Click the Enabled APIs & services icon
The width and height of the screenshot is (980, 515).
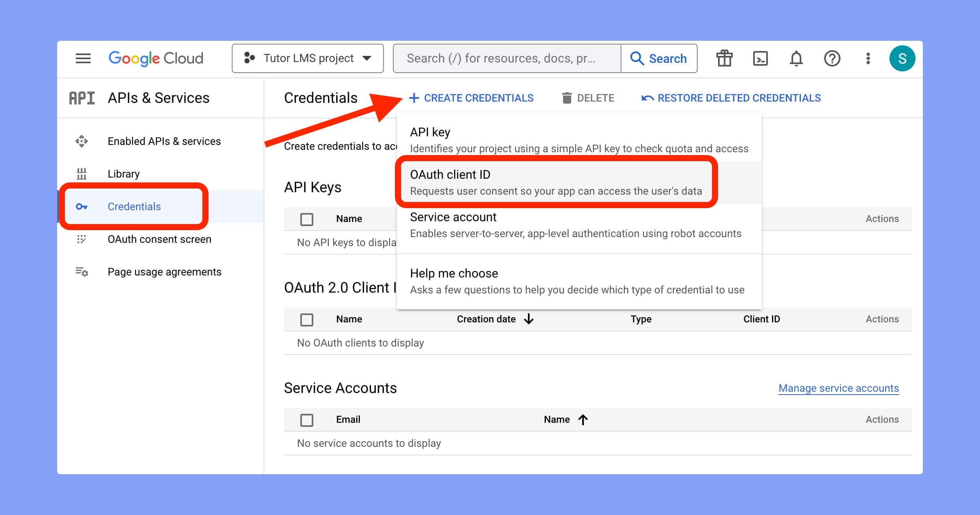point(82,141)
